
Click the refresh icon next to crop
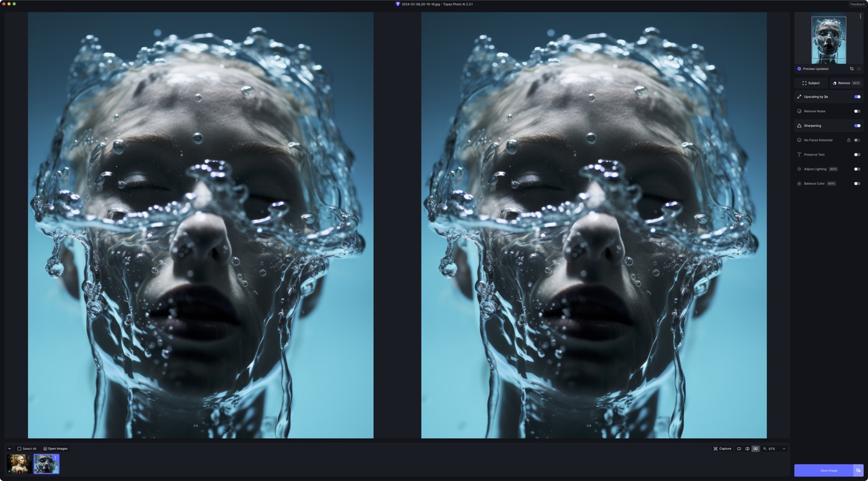click(x=859, y=69)
